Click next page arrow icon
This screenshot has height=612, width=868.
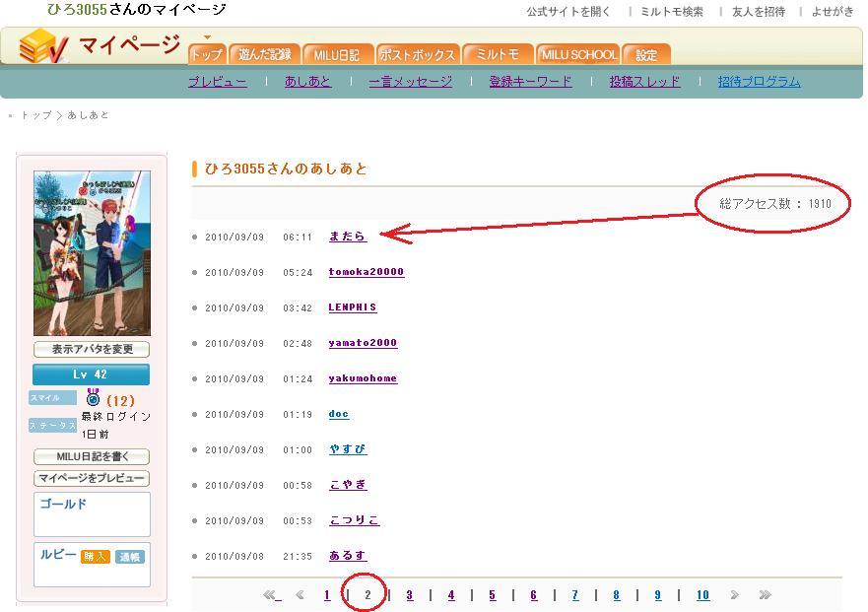click(734, 595)
